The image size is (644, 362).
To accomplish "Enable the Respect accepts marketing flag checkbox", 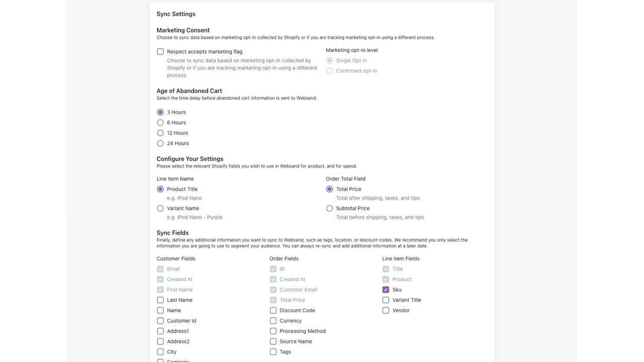I will 160,51.
